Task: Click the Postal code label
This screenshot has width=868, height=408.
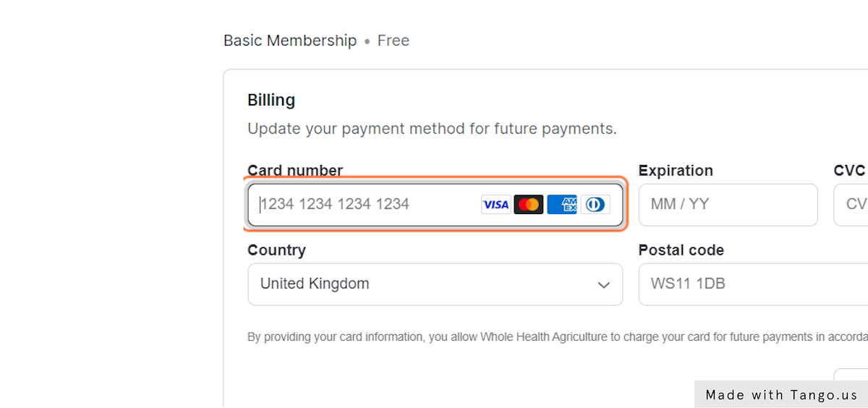Action: point(681,250)
